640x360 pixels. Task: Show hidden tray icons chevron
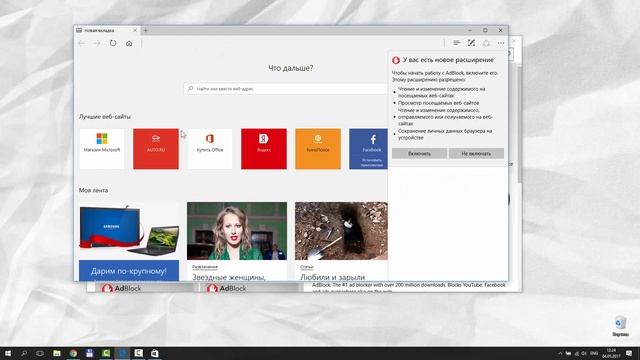coord(560,353)
